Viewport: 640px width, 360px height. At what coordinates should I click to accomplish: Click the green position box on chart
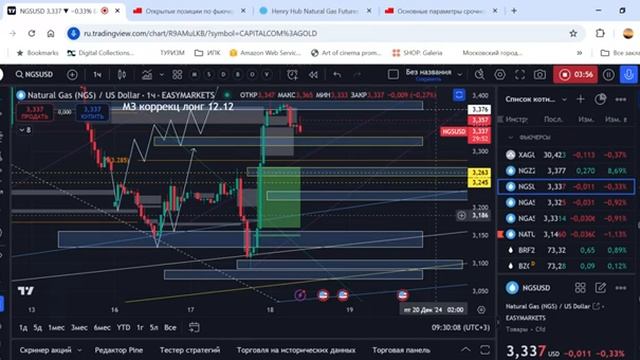pos(279,198)
